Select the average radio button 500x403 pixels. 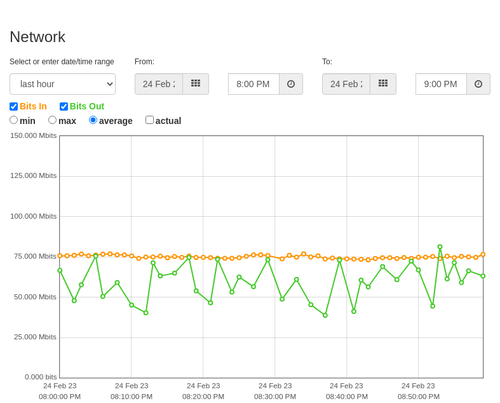pos(93,120)
